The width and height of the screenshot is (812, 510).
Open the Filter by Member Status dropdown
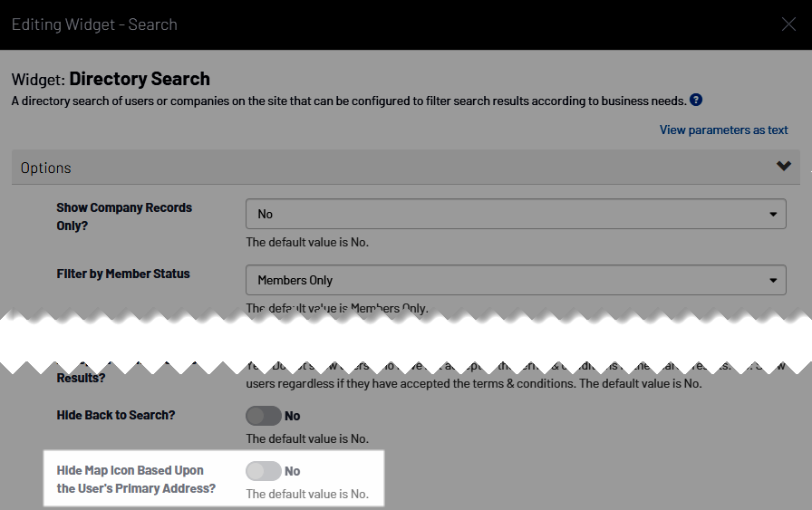[515, 280]
